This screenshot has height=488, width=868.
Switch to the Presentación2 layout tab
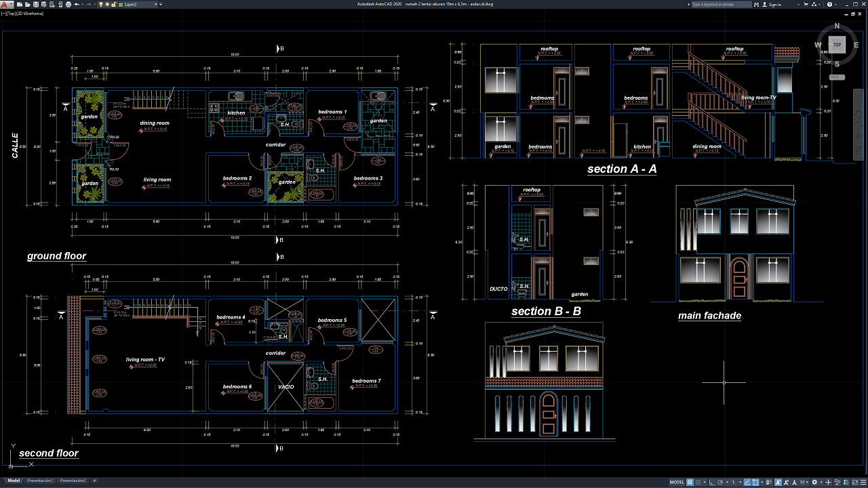(x=73, y=481)
